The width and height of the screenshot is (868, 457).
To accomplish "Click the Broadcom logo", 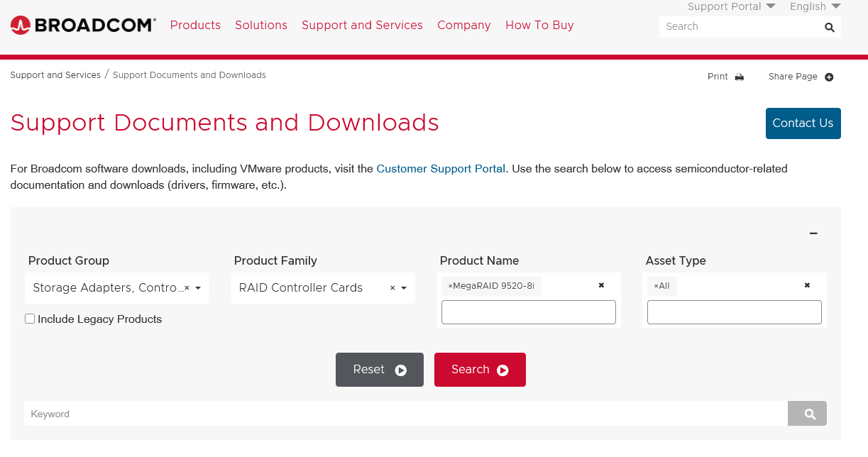I will point(83,26).
